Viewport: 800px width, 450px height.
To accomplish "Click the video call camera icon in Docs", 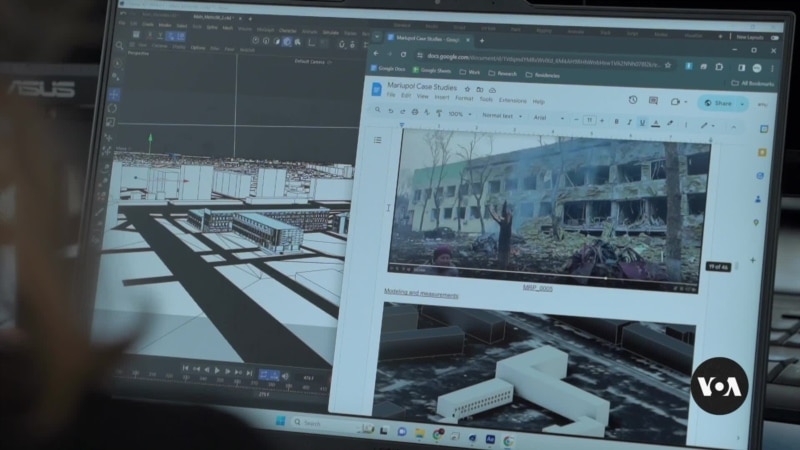I will pos(675,102).
